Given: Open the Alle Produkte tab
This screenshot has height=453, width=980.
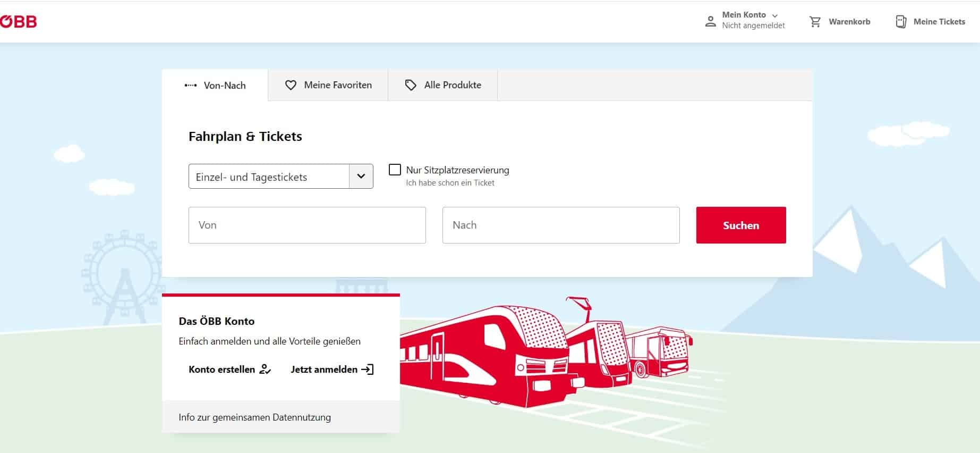Looking at the screenshot, I should pos(443,85).
